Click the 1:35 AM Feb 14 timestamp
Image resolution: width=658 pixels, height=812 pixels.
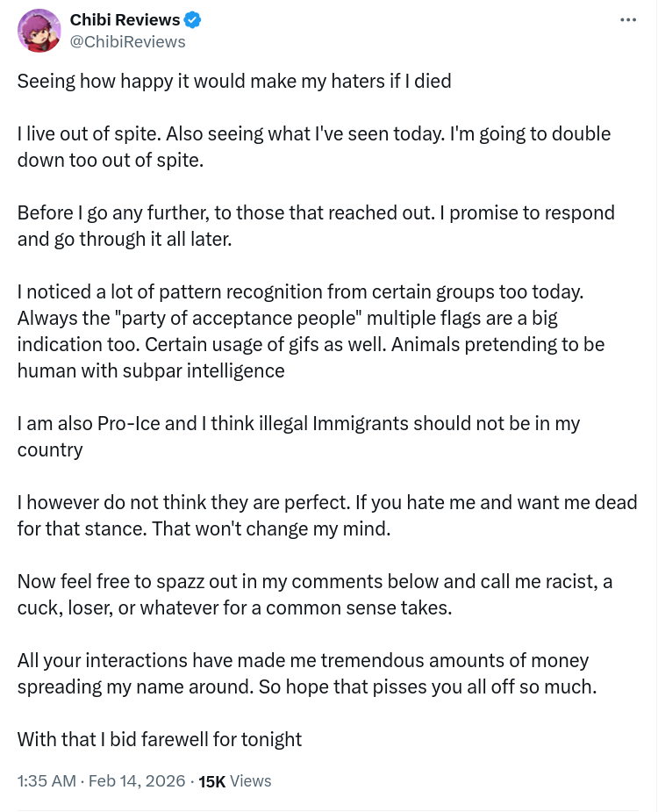(x=101, y=780)
